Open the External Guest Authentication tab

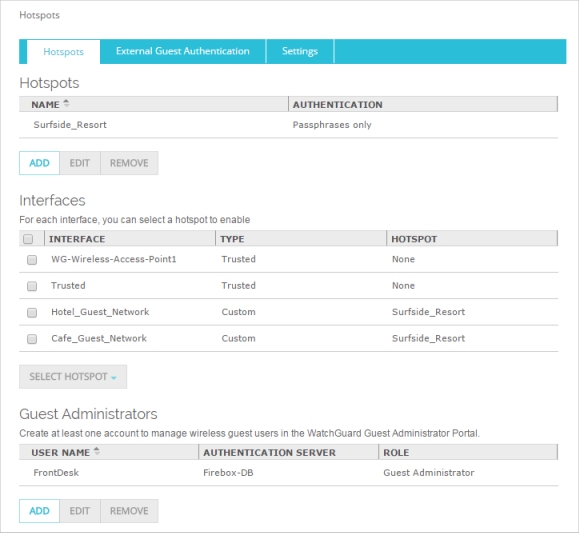click(183, 51)
